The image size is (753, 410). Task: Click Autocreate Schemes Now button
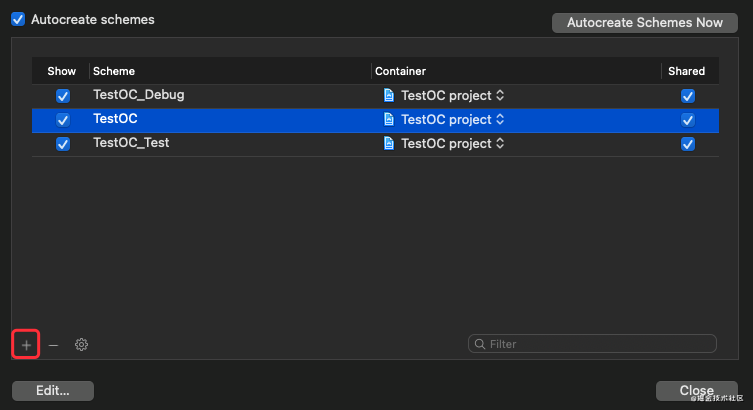coord(644,23)
